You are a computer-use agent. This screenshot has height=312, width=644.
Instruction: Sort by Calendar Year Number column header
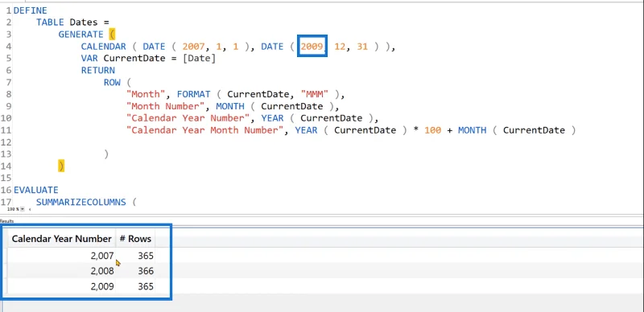pyautogui.click(x=62, y=239)
